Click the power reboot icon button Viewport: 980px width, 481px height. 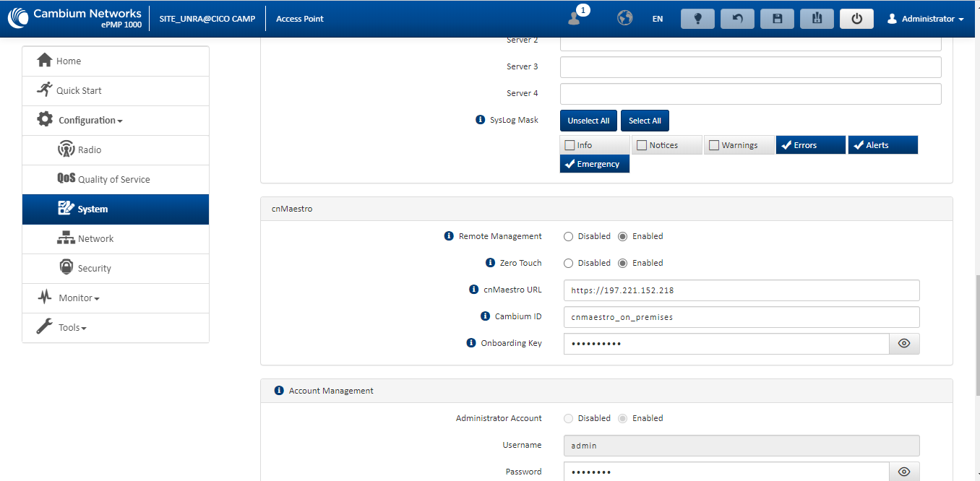click(x=856, y=19)
